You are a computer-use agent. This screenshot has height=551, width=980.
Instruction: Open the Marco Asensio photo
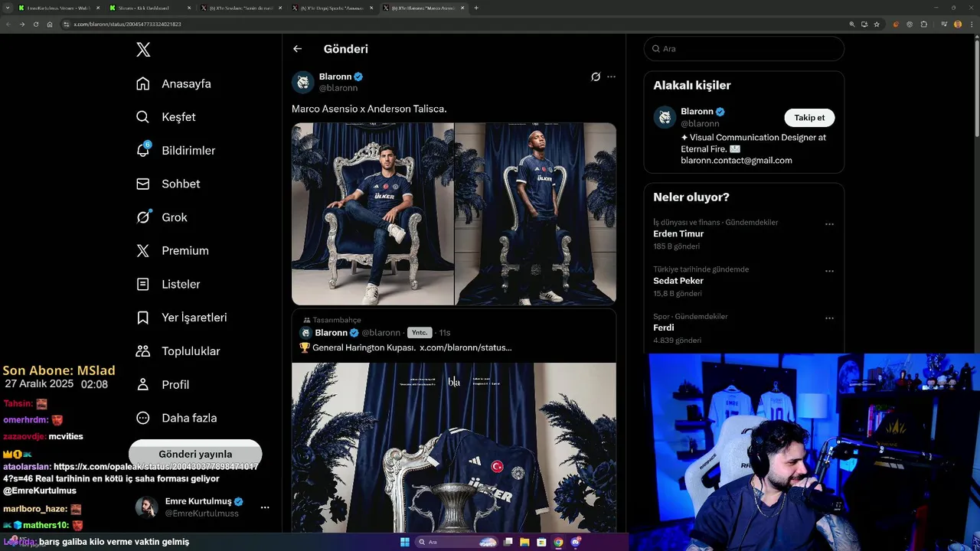tap(373, 214)
